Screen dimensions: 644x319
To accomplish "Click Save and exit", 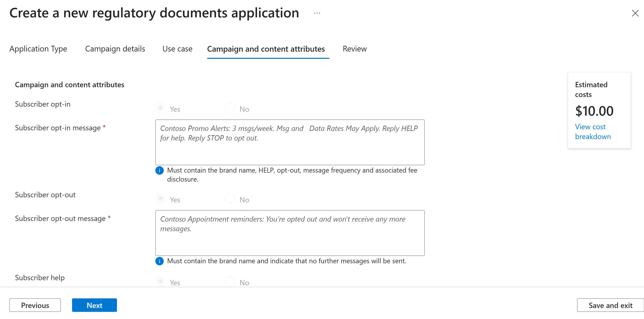I will [x=610, y=305].
